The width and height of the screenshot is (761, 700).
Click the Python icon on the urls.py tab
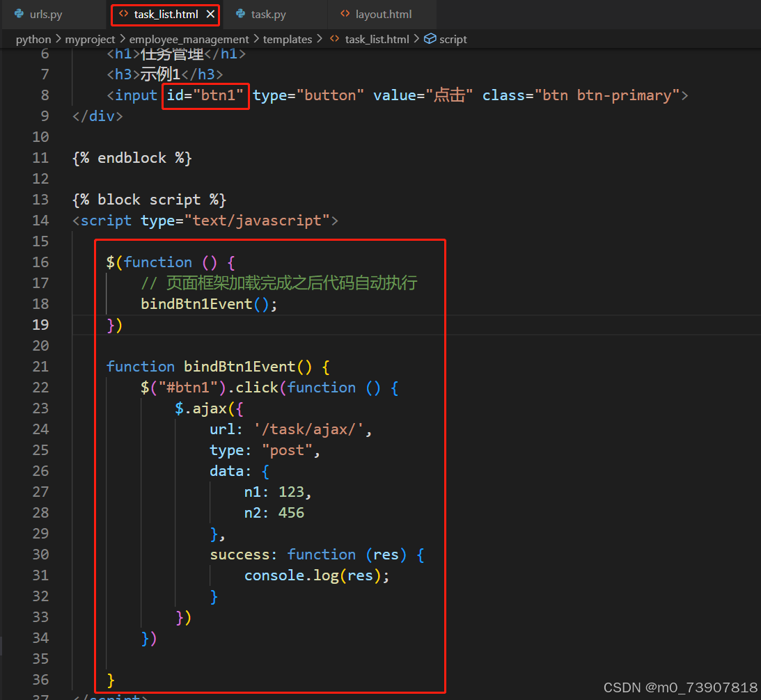pos(20,13)
